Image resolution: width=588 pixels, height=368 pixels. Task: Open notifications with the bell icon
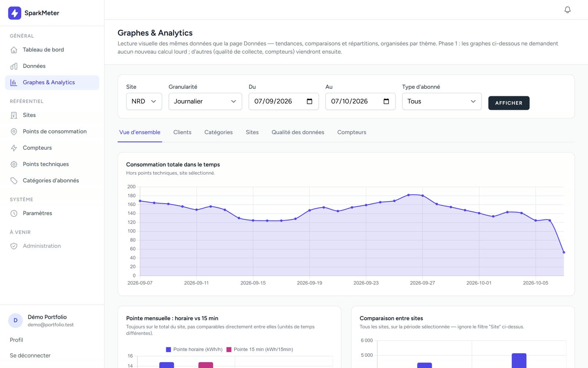pos(567,10)
